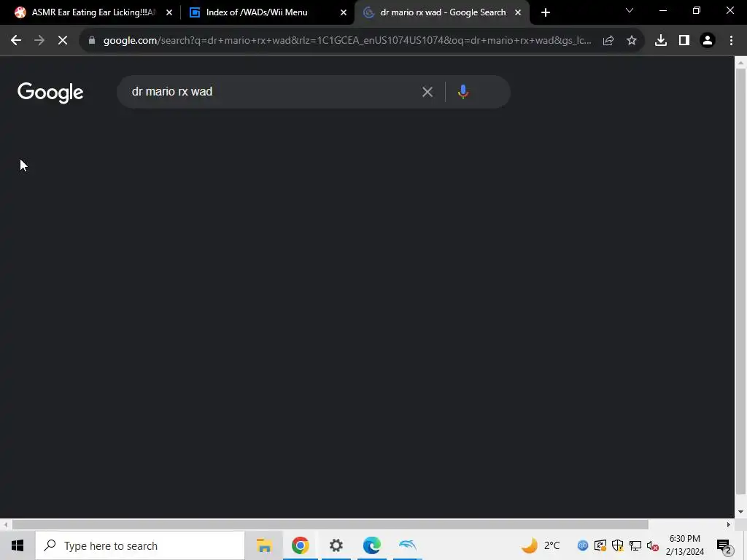Open the Windows Start menu
Viewport: 747px width, 560px height.
coord(18,545)
